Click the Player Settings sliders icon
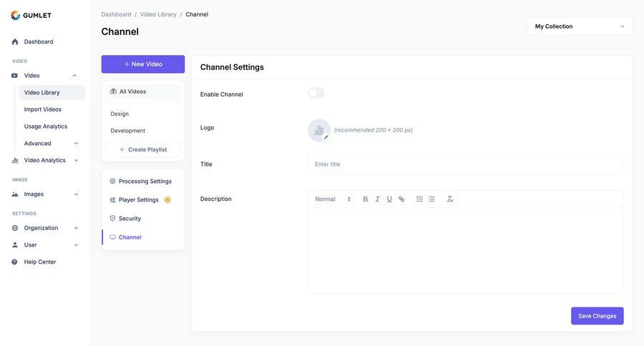Viewport: 644px width, 346px height. [x=112, y=200]
